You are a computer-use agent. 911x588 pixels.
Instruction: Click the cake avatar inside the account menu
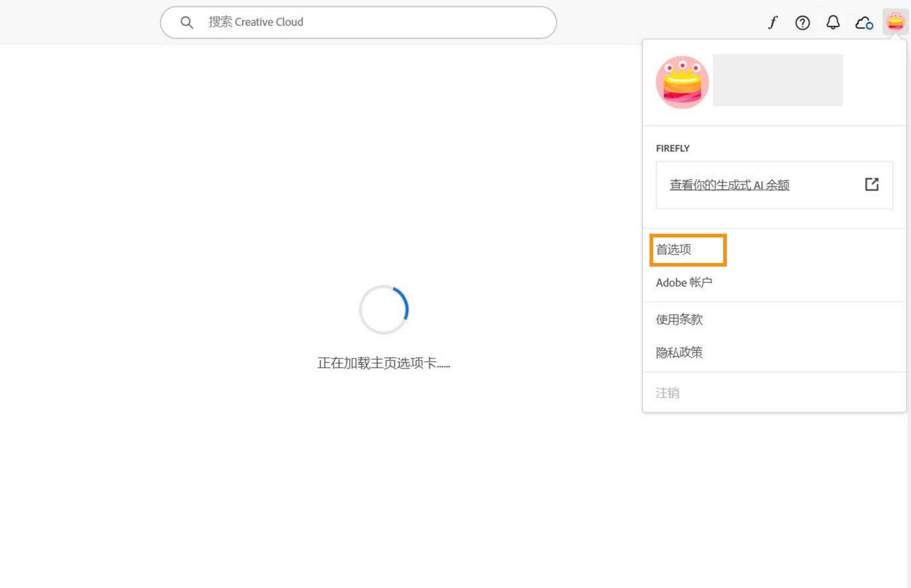[x=682, y=82]
